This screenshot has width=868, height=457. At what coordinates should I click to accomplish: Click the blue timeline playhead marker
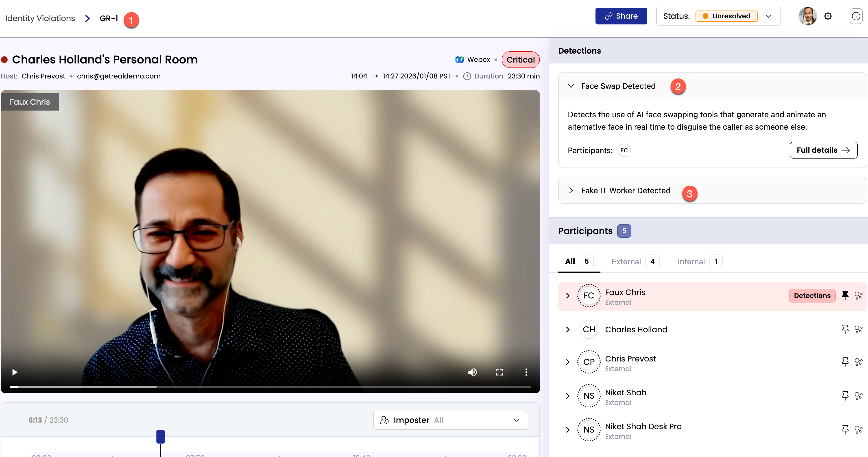[160, 436]
